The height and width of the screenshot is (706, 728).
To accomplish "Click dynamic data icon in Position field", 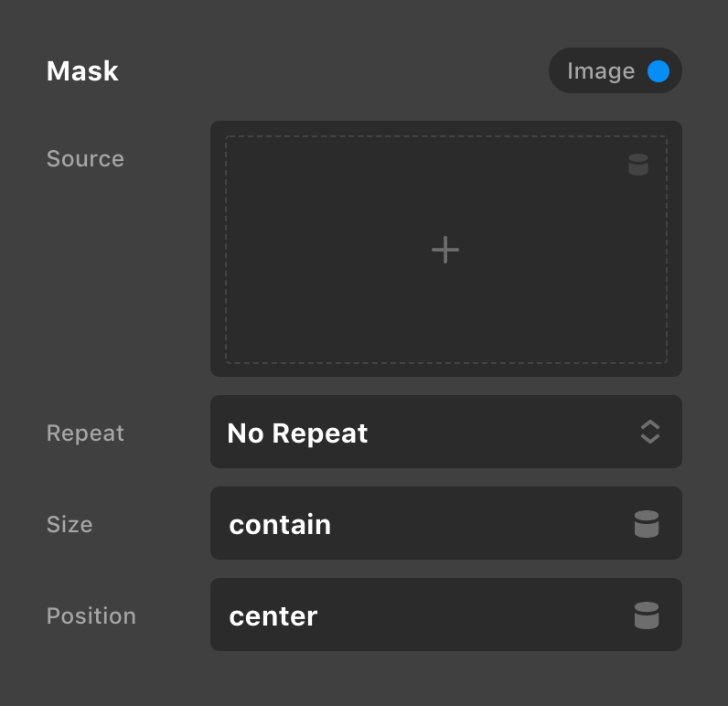I will click(x=647, y=615).
